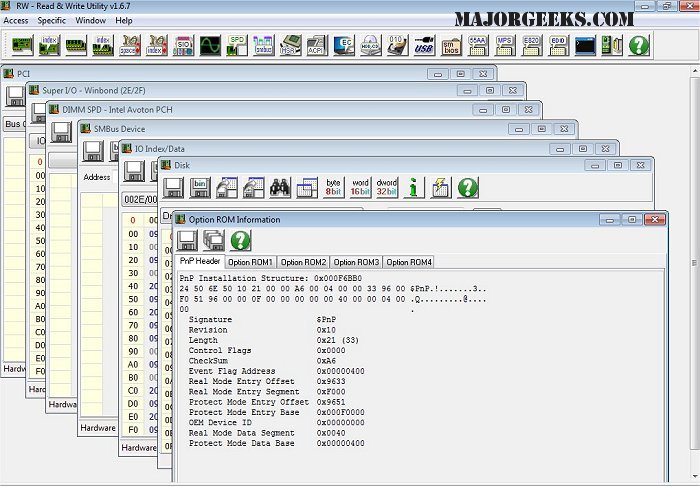Click the E820 memory map icon
The width and height of the screenshot is (700, 487).
point(531,45)
